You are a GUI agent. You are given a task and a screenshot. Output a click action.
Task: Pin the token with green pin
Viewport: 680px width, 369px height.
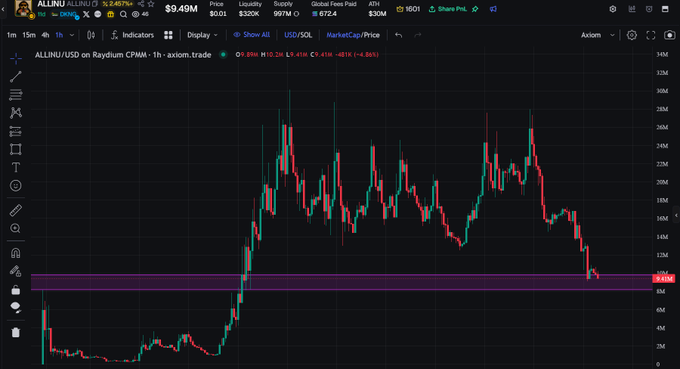point(476,9)
